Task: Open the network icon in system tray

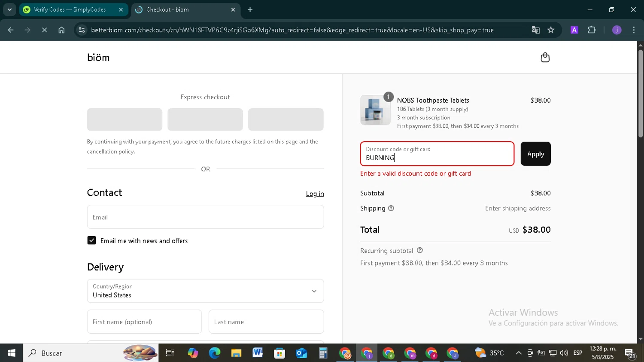Action: point(553,353)
